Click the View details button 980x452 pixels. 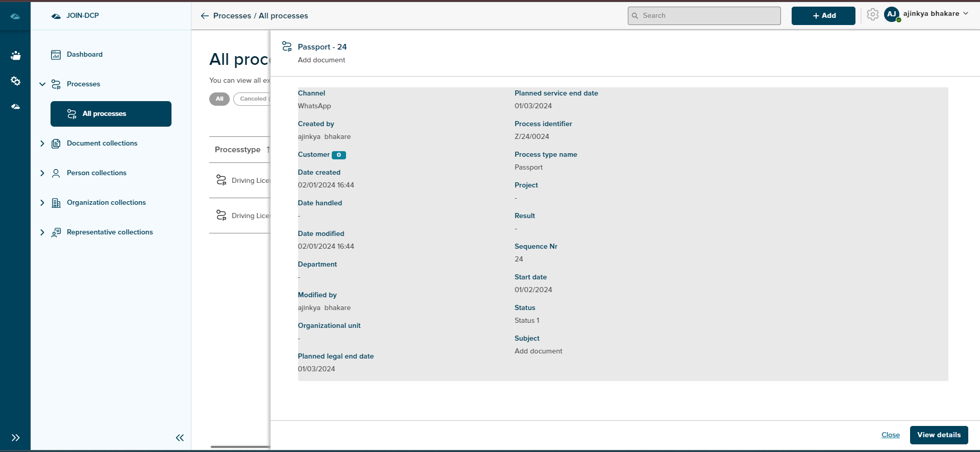click(939, 435)
